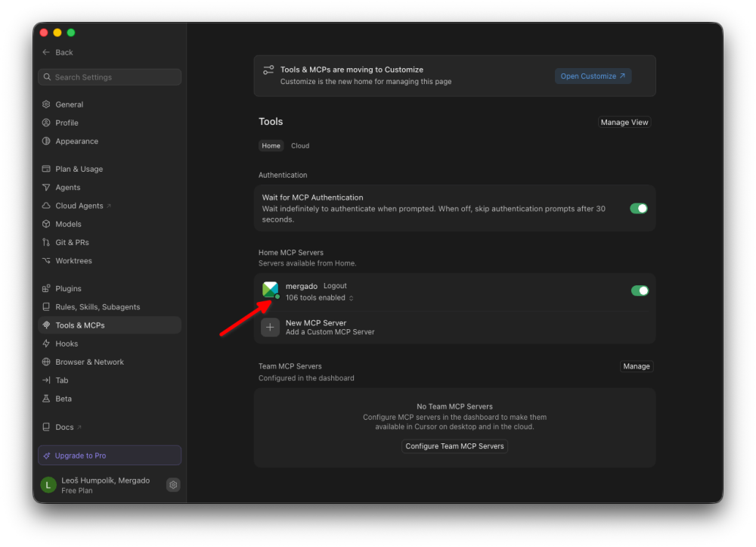The width and height of the screenshot is (756, 547).
Task: Open the Worktrees settings section
Action: [x=110, y=260]
